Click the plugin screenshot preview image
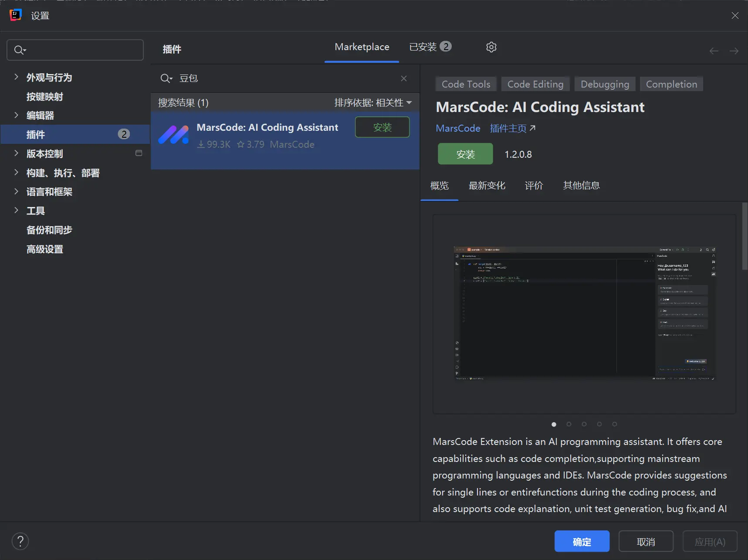The image size is (748, 560). tap(584, 314)
